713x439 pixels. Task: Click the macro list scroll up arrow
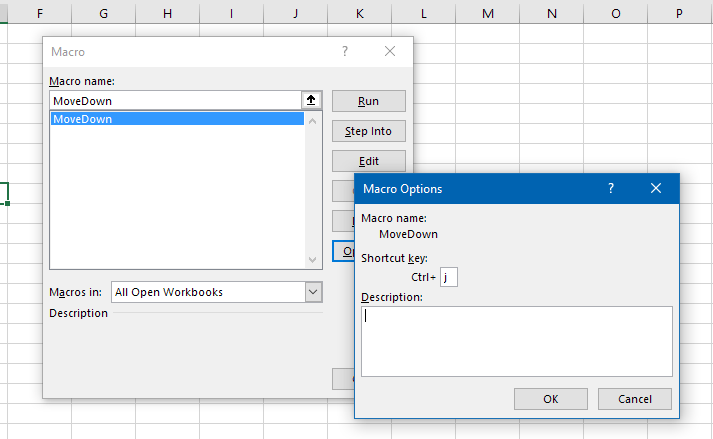[x=313, y=121]
